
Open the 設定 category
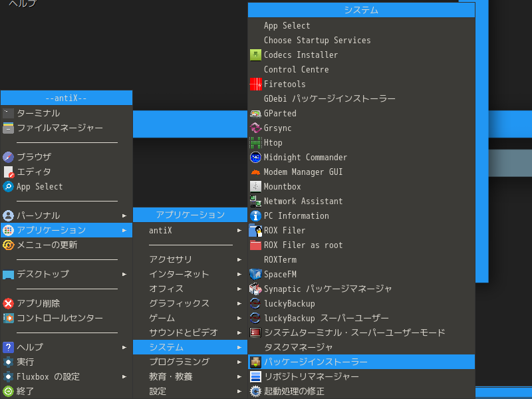click(x=190, y=391)
